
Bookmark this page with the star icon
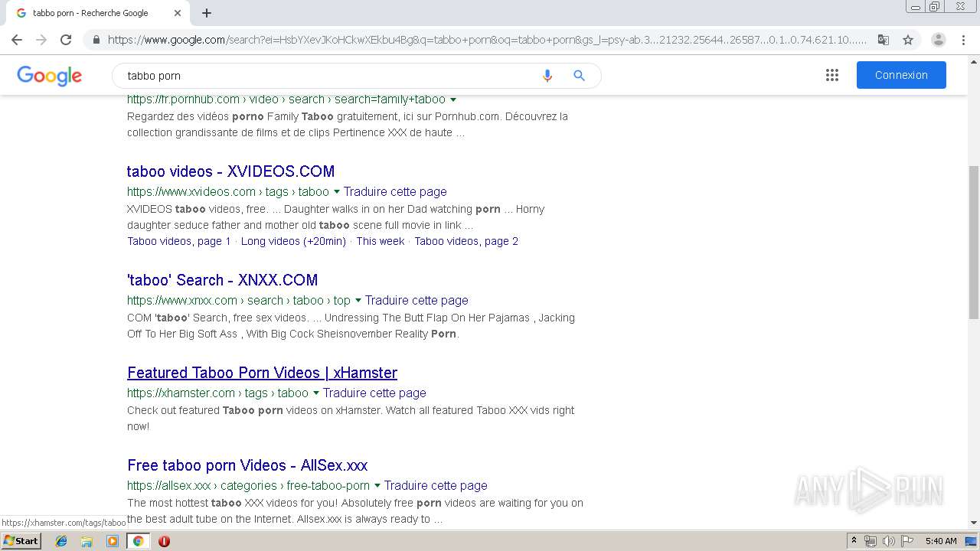908,40
